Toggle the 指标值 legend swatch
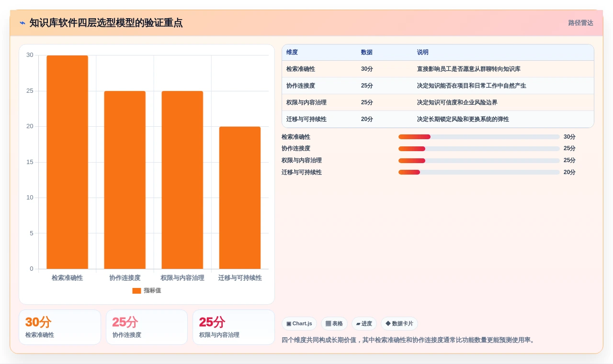This screenshot has width=613, height=364. pos(136,291)
